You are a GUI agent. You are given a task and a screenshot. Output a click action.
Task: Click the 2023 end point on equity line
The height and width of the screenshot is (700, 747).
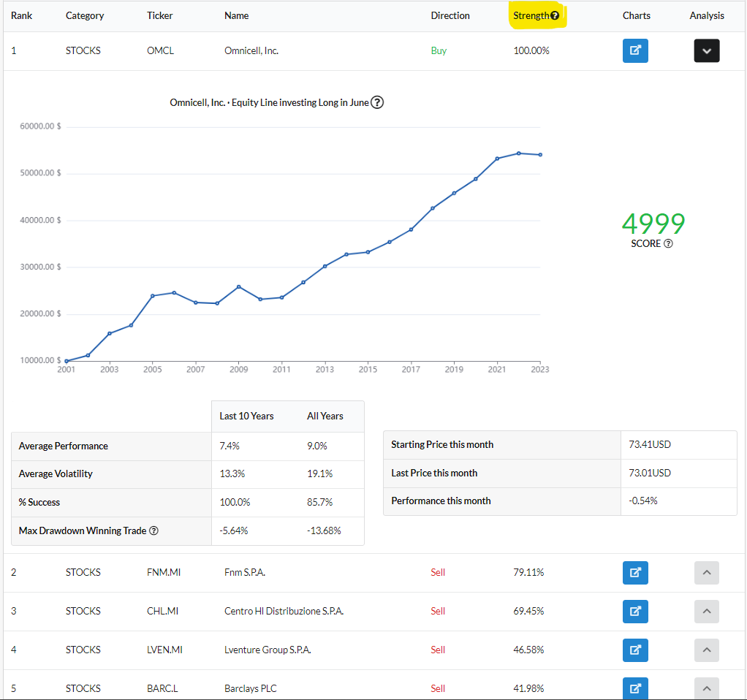click(x=540, y=155)
